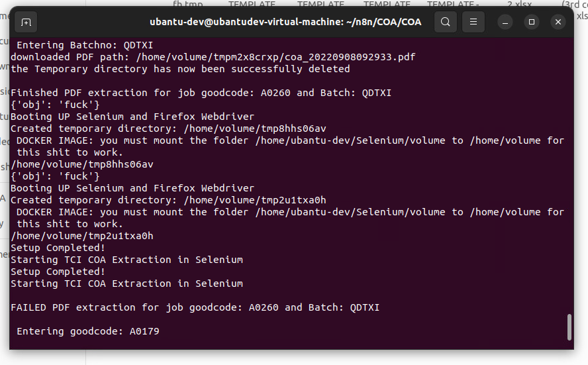Click the /home/volume/tmp2u1txa0h path line
The image size is (588, 365).
82,236
